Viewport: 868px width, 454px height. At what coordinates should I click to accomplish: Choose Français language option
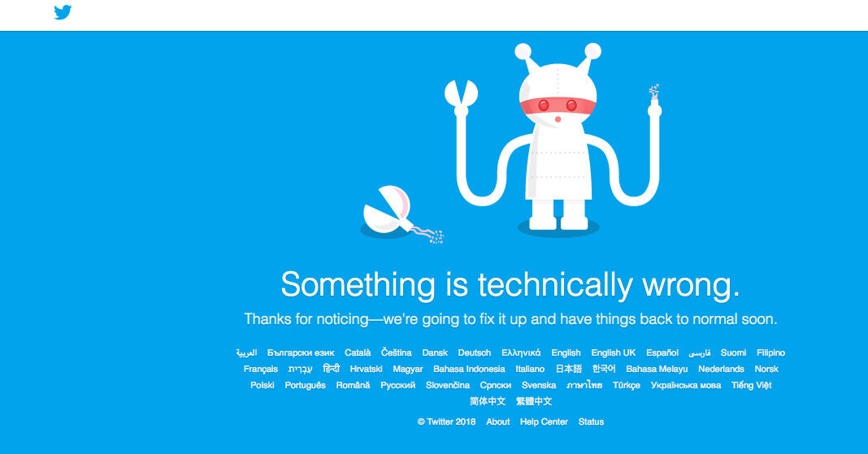point(261,369)
